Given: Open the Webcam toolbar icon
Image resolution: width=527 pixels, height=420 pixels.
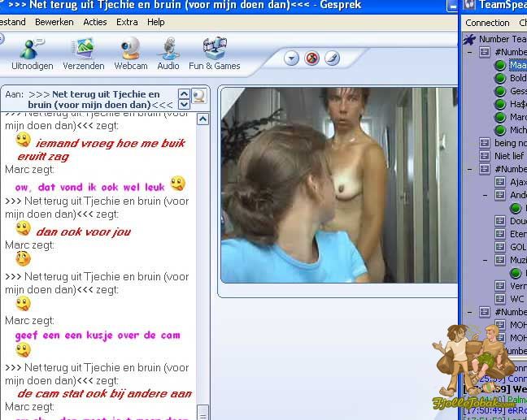Looking at the screenshot, I should point(130,51).
